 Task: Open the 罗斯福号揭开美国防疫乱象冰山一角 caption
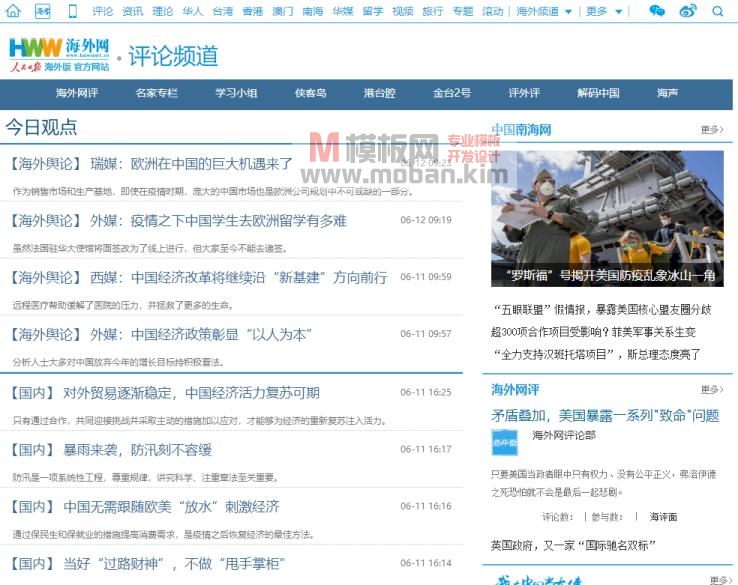click(610, 275)
